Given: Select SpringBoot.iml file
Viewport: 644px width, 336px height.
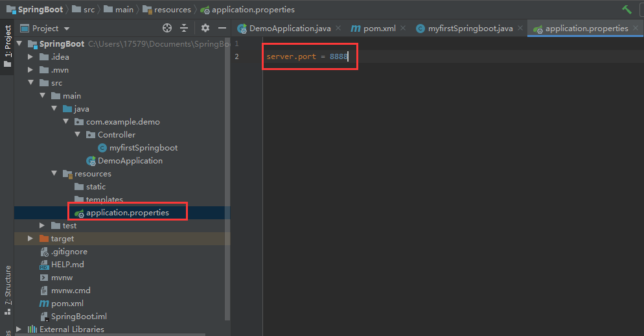Looking at the screenshot, I should (79, 317).
